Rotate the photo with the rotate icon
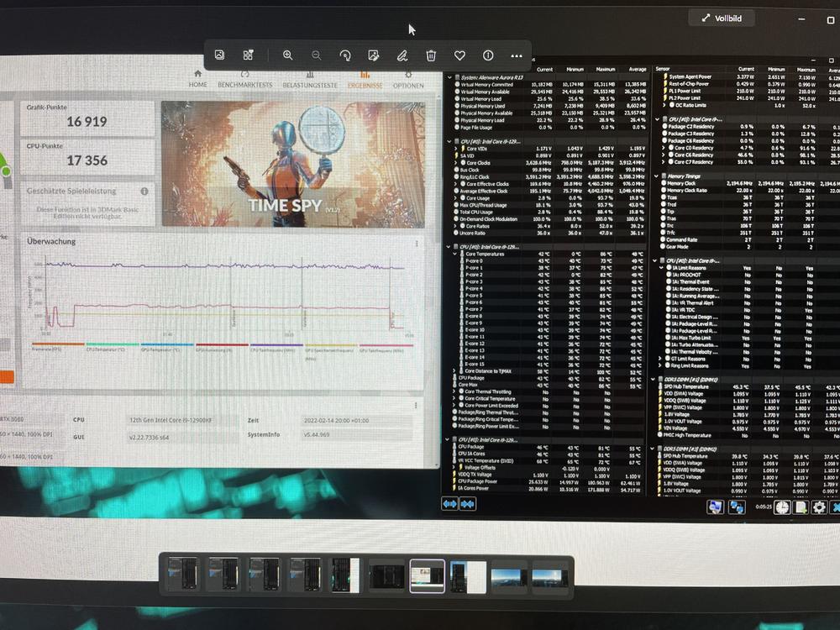The width and height of the screenshot is (840, 630). (x=344, y=55)
